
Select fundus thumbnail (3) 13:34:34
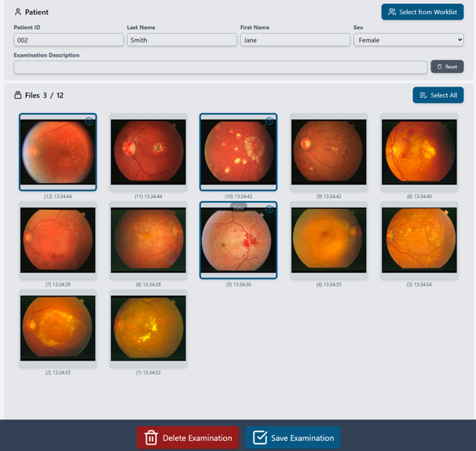tap(419, 240)
